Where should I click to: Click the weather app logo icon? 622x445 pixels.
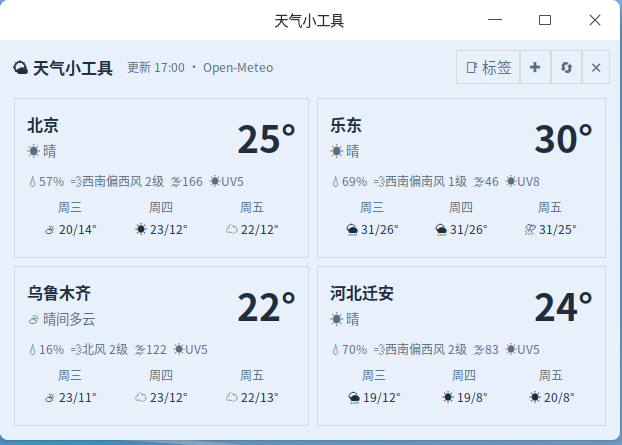(20, 68)
